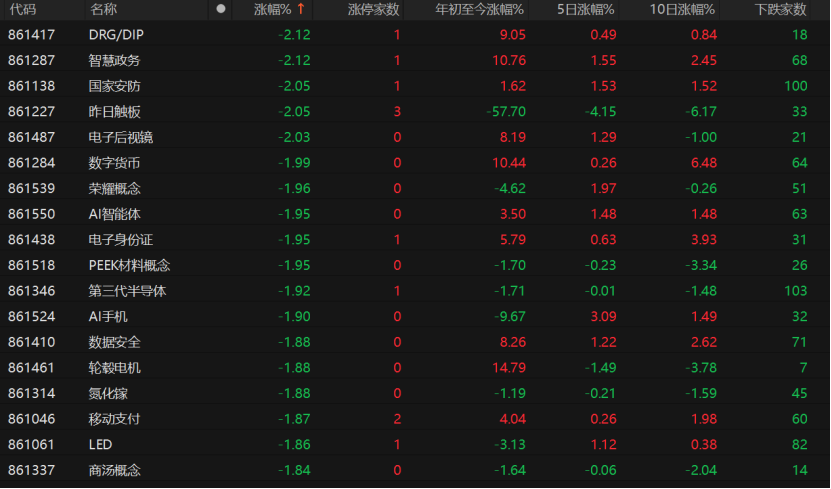The image size is (831, 489).
Task: Click code 861518
Action: [x=31, y=265]
